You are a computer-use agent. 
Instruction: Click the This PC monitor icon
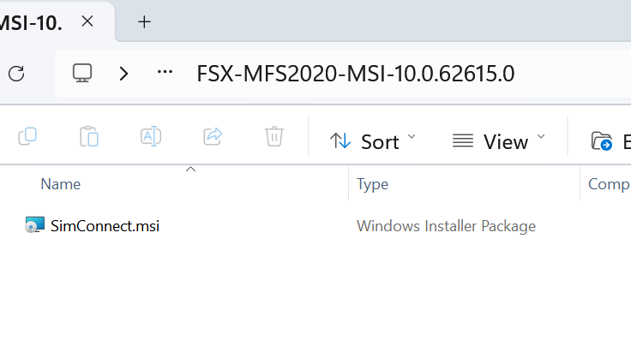tap(82, 73)
